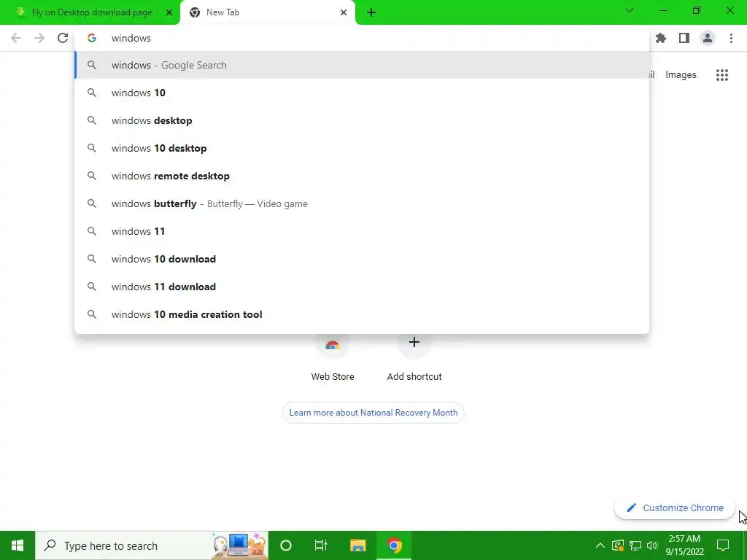
Task: Choose the "windows 10 download" suggestion
Action: tap(362, 259)
